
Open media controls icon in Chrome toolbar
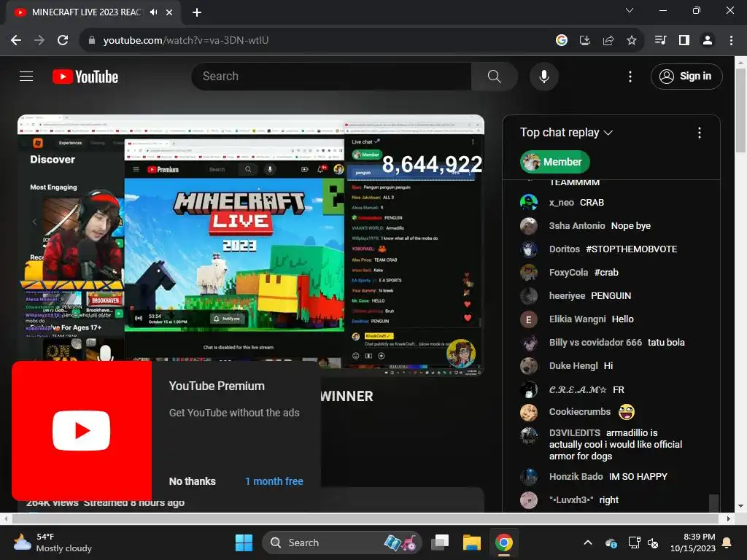coord(660,41)
